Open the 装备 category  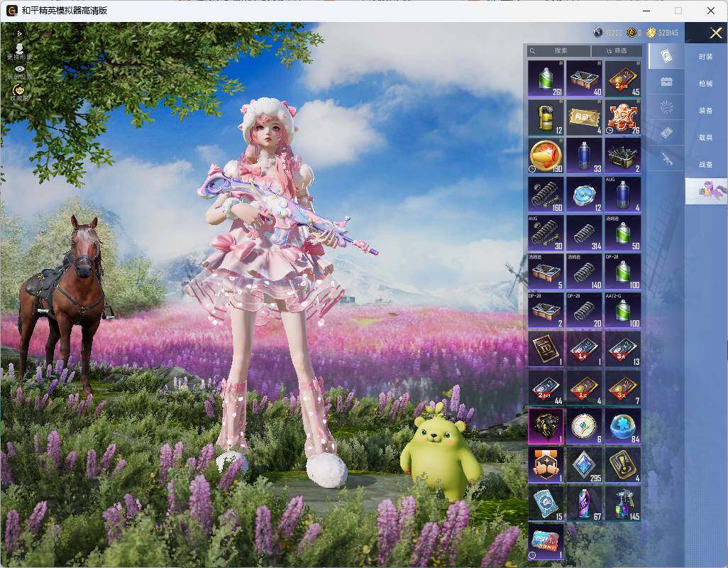pos(706,111)
